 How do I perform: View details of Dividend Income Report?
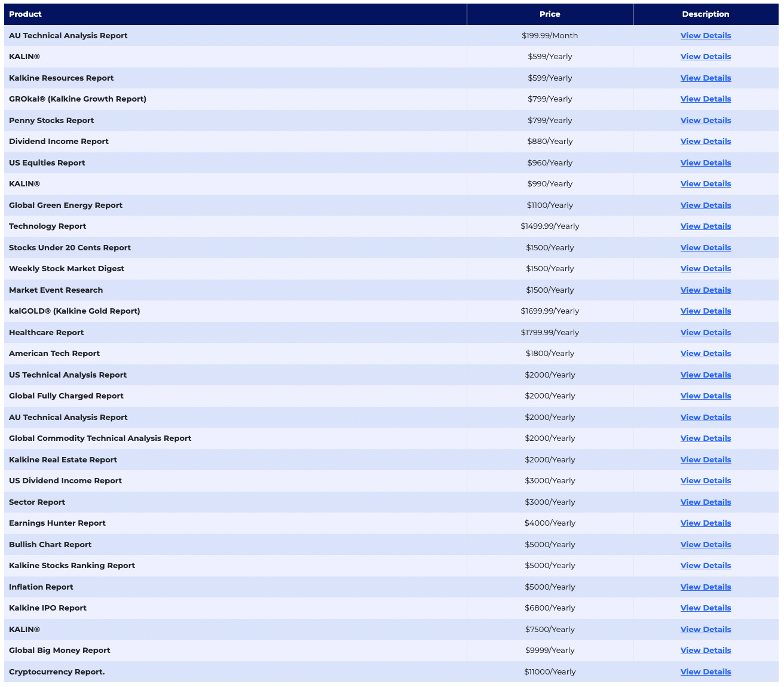(706, 141)
